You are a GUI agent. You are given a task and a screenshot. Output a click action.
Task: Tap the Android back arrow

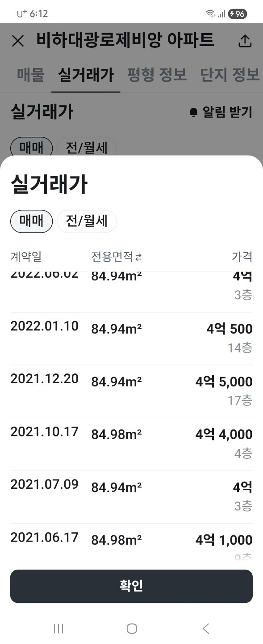[x=205, y=628]
